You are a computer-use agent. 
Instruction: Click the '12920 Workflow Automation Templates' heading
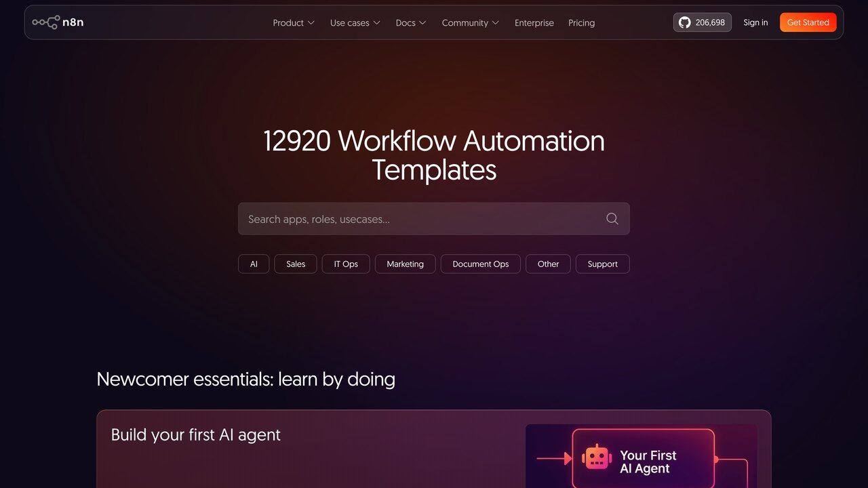tap(434, 155)
